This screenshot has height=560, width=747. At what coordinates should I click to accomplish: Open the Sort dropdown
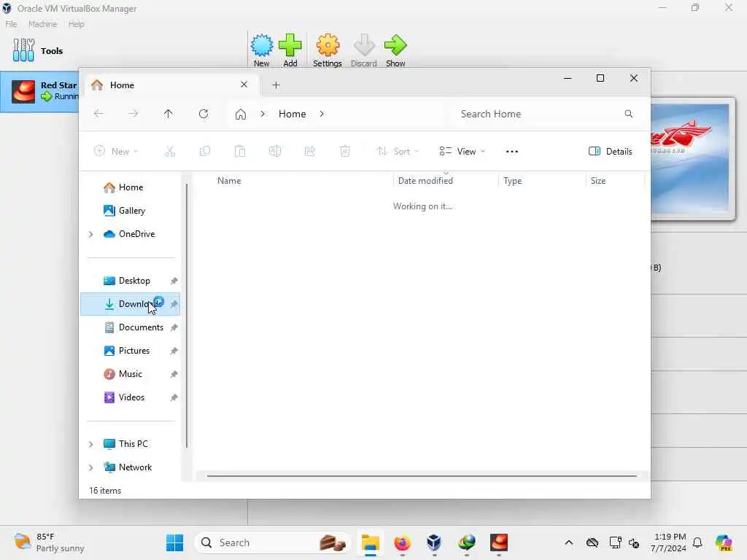398,152
